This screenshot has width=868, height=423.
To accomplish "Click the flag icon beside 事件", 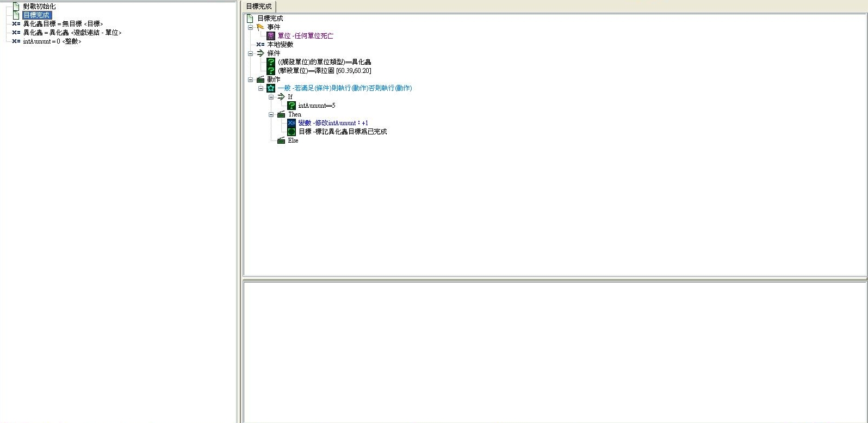I will tap(261, 27).
